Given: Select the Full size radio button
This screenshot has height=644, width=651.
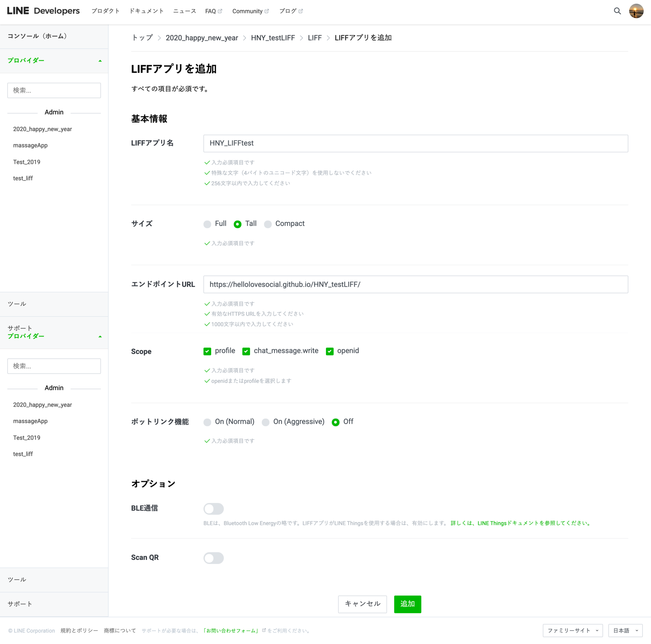Looking at the screenshot, I should 208,224.
